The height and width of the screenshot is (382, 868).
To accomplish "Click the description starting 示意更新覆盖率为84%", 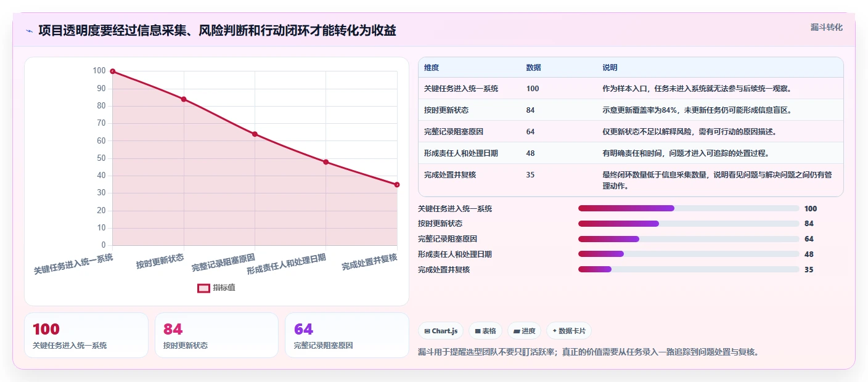I will click(x=697, y=110).
